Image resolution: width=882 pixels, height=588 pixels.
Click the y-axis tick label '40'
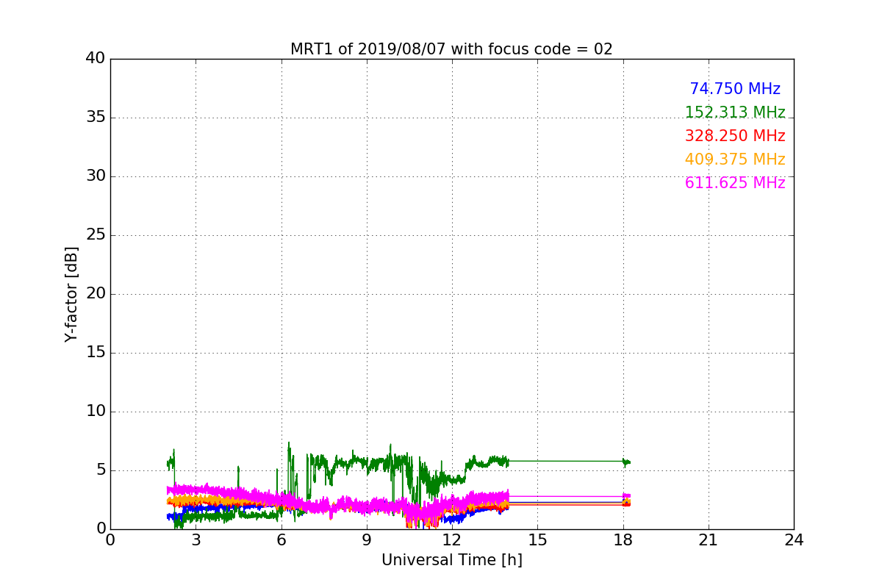point(96,59)
